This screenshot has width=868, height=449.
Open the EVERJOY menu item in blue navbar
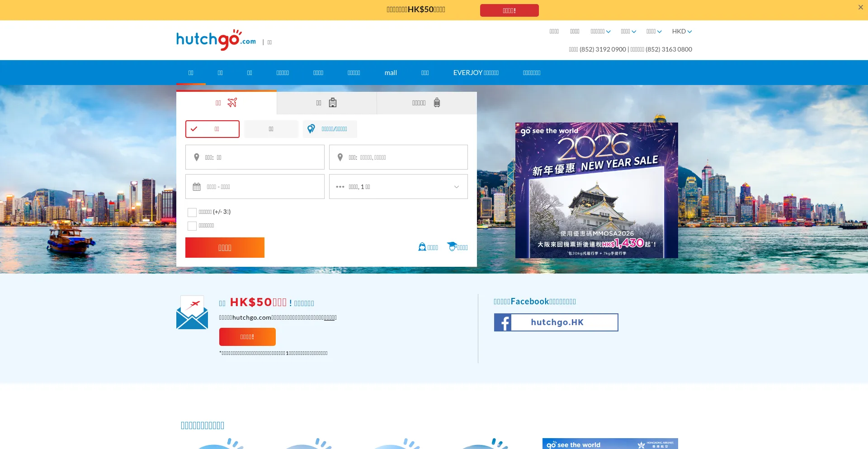pos(475,72)
